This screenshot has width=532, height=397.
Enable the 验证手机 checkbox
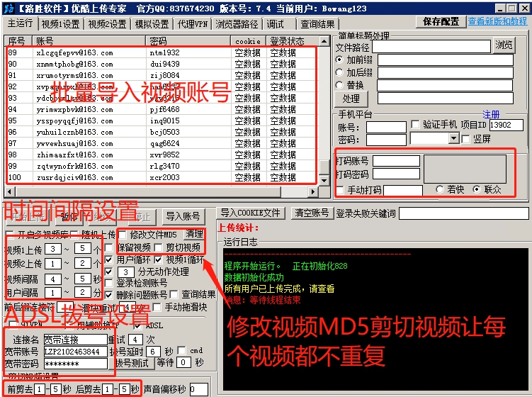[x=415, y=125]
